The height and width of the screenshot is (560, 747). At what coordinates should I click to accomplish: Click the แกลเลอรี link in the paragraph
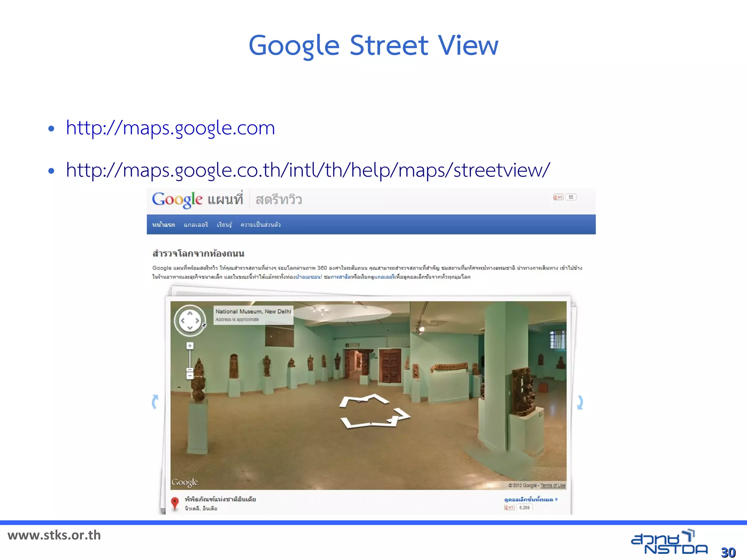(x=384, y=277)
